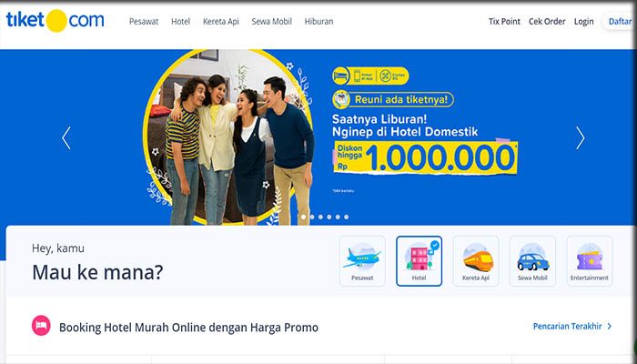Select the last carousel dot indicator
637x364 pixels.
click(x=346, y=217)
